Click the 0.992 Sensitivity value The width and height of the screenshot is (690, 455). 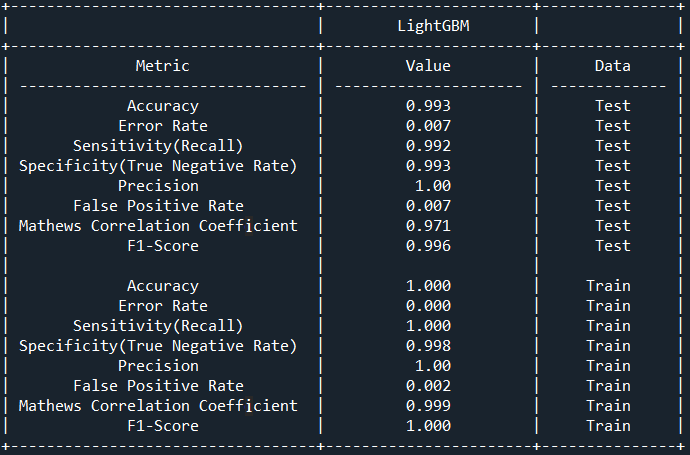(x=428, y=146)
